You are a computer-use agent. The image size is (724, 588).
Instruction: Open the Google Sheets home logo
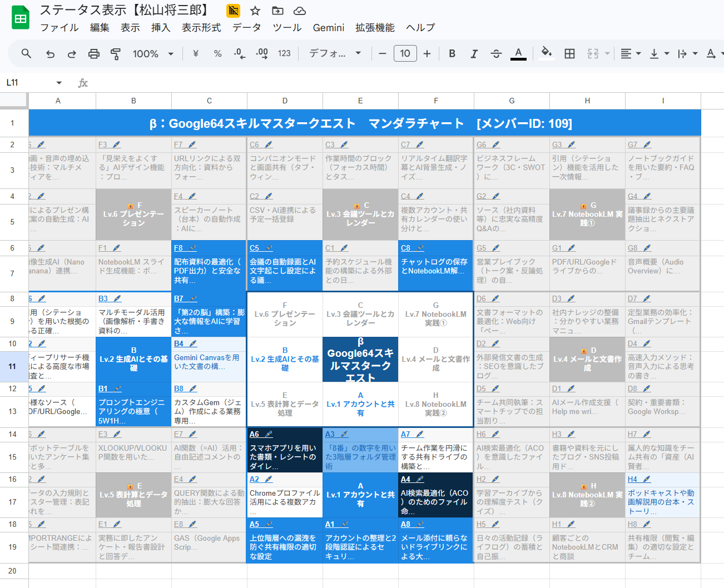(21, 18)
